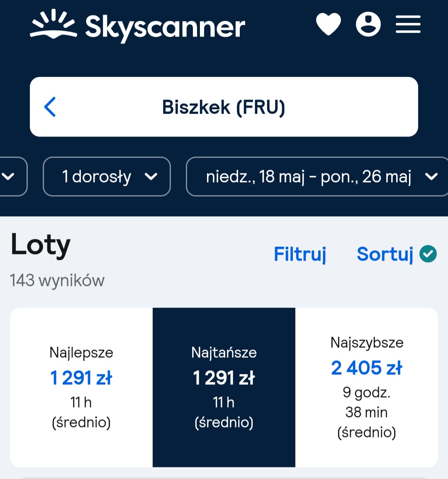448x479 pixels.
Task: Click the chevron in the 1 dorosły chip
Action: pyautogui.click(x=151, y=176)
